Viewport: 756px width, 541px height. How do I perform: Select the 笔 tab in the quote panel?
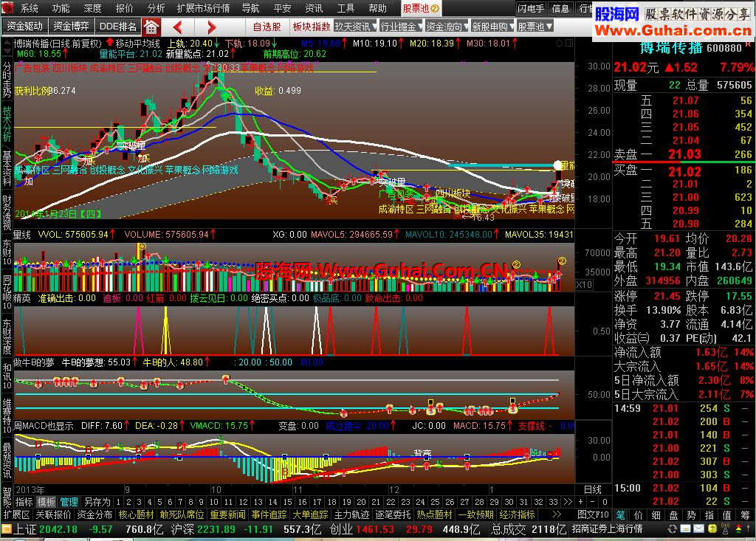pos(620,515)
